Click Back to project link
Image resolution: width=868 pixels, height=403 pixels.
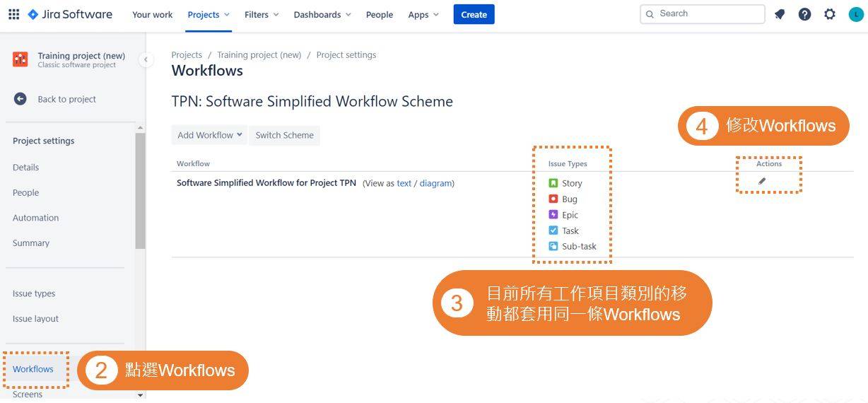click(x=67, y=99)
